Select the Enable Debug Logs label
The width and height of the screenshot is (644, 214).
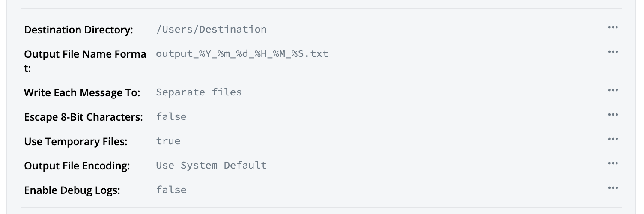tap(72, 190)
